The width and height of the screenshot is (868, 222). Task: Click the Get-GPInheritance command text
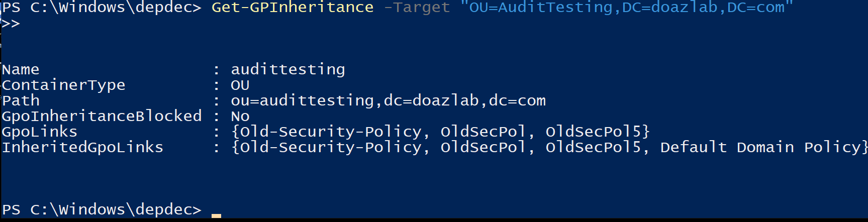click(x=292, y=7)
